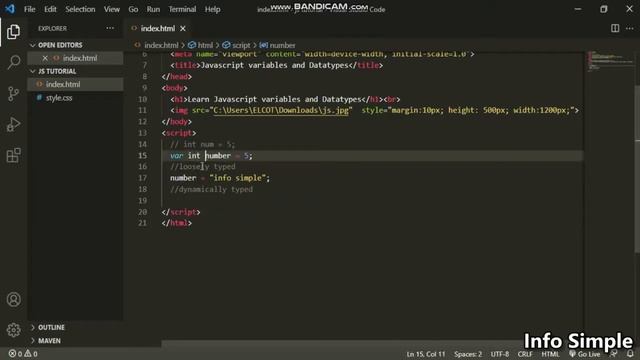Image resolution: width=640 pixels, height=360 pixels.
Task: Open the File menu
Action: coord(29,9)
